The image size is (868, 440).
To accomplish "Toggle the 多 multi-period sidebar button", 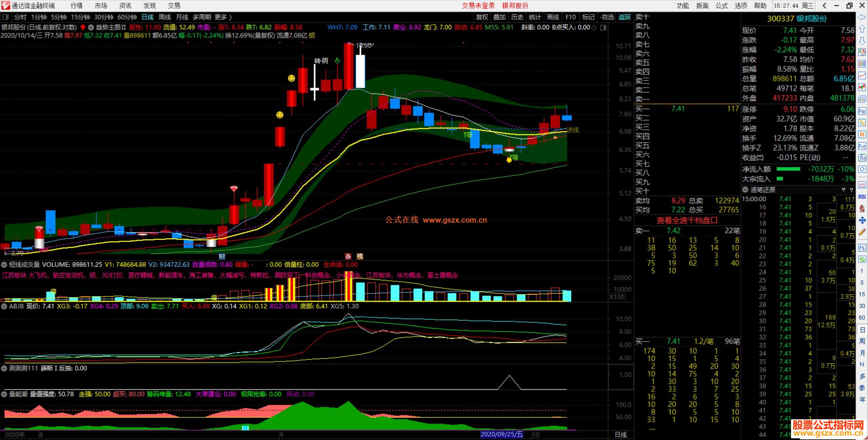I will coord(862,376).
